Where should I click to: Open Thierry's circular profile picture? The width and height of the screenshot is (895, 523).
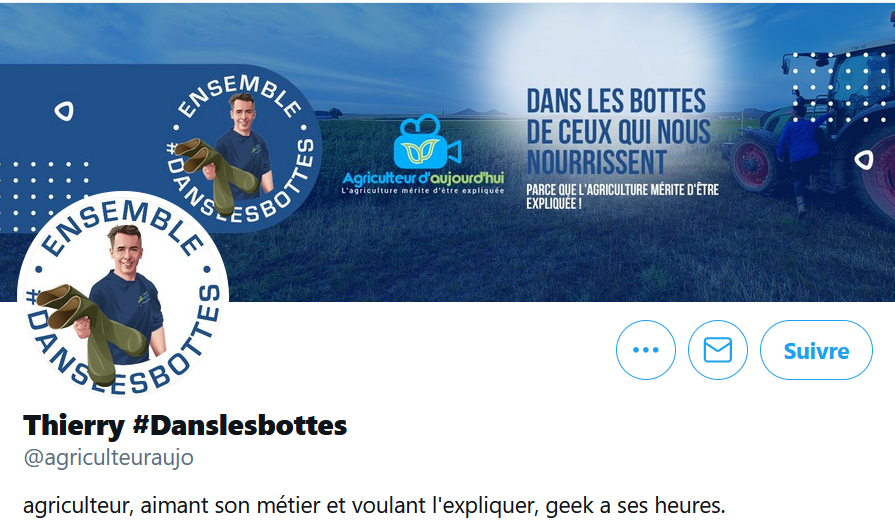point(123,296)
